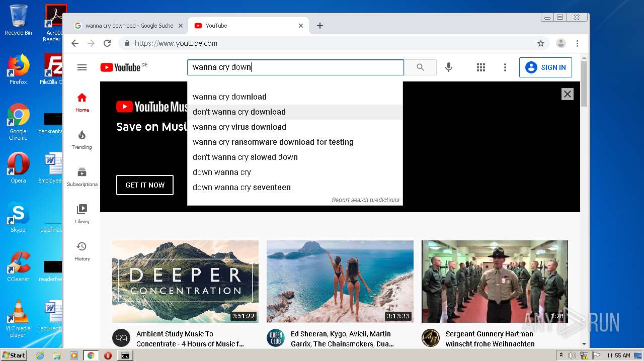Screen dimensions: 644x362
Task: Click the GET IT NOW button
Action: pyautogui.click(x=145, y=185)
